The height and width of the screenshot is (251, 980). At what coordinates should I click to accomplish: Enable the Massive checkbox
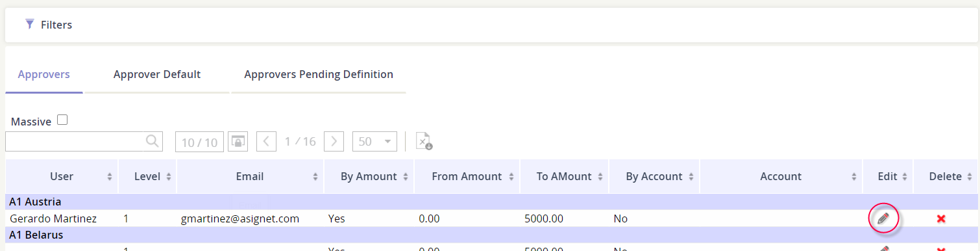pyautogui.click(x=62, y=120)
